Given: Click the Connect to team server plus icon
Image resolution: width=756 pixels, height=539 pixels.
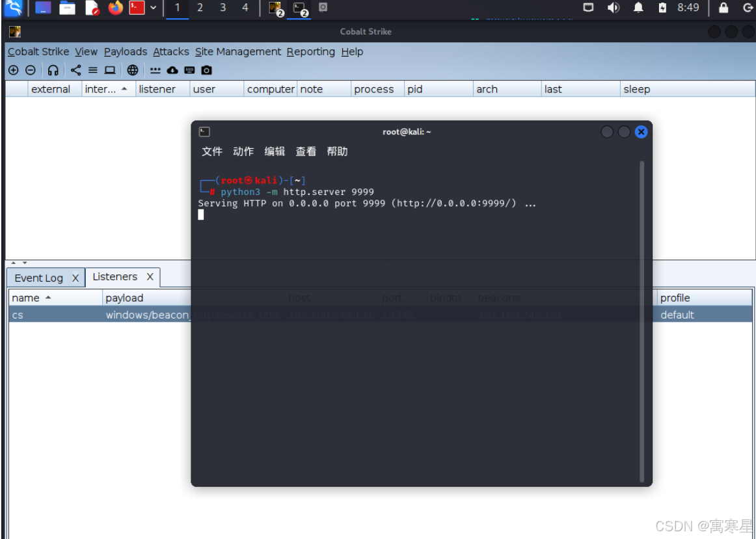Looking at the screenshot, I should (14, 70).
